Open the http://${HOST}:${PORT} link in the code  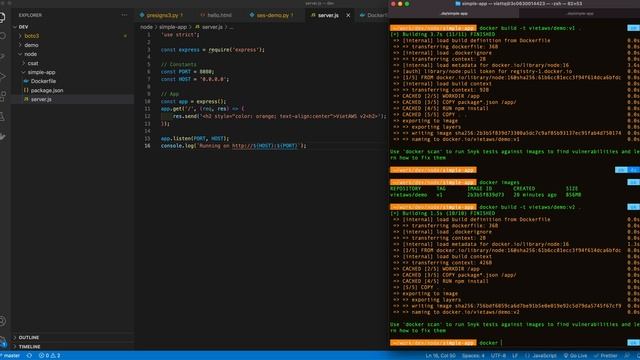click(x=265, y=146)
